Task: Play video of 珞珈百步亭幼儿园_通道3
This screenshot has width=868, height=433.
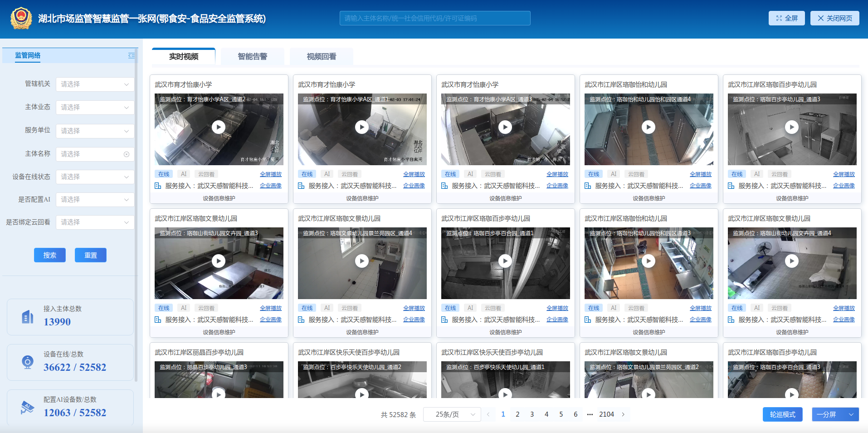Action: click(x=792, y=127)
